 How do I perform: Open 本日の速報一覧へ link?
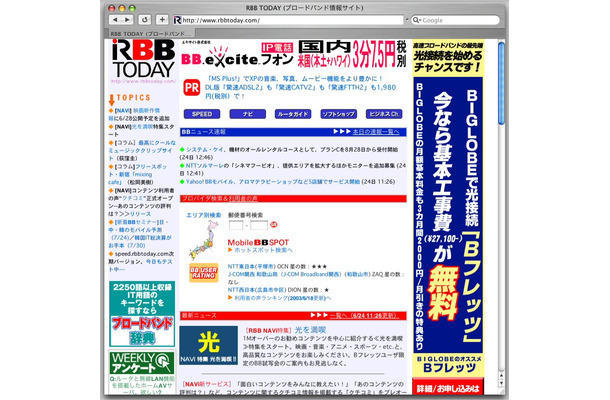(x=375, y=132)
